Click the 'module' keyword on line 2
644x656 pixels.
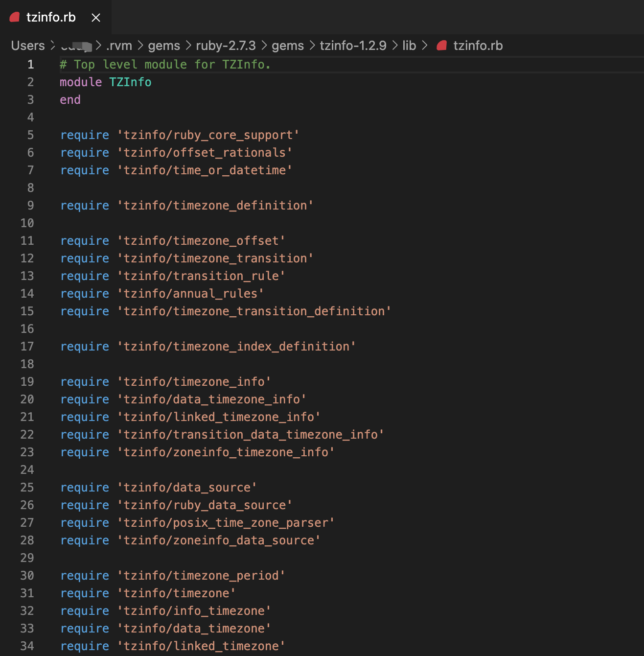click(81, 82)
